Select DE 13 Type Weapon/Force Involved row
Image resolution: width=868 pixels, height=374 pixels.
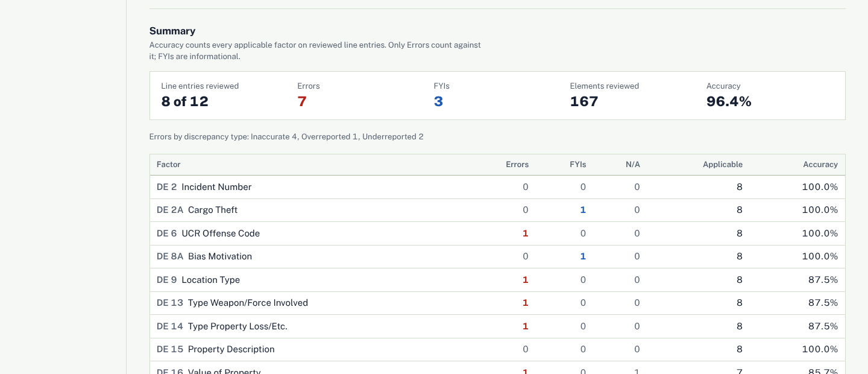coord(497,303)
